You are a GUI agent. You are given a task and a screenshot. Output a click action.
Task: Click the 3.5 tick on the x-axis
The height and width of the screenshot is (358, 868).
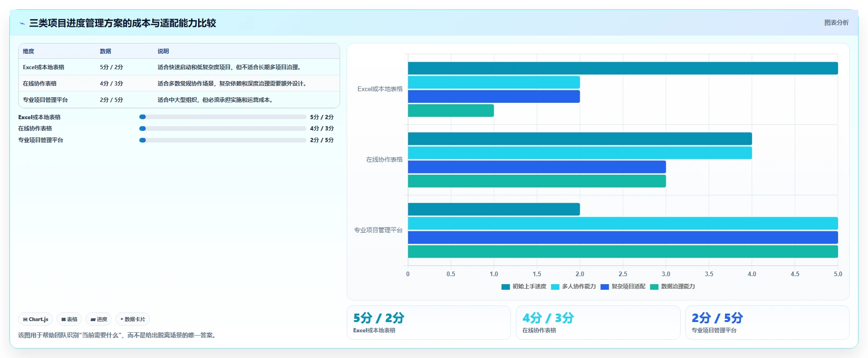point(709,274)
